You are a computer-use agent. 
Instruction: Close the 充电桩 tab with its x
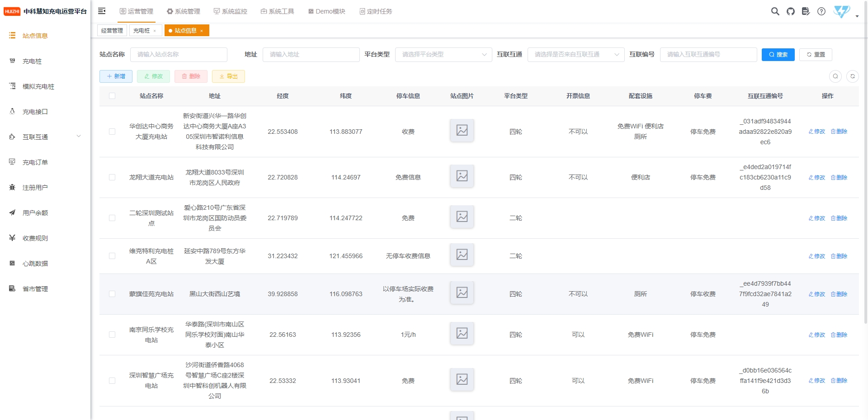tap(155, 31)
